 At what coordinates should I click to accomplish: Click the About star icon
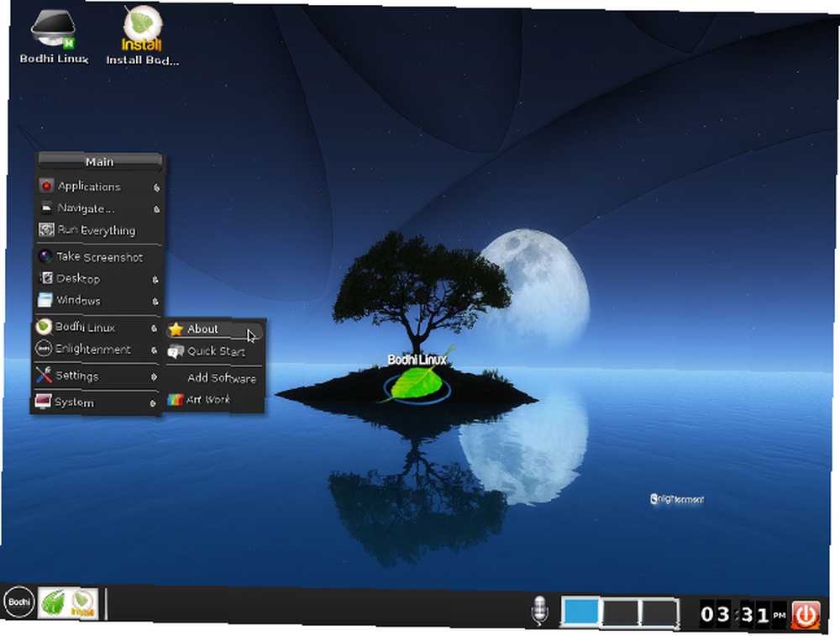[176, 329]
